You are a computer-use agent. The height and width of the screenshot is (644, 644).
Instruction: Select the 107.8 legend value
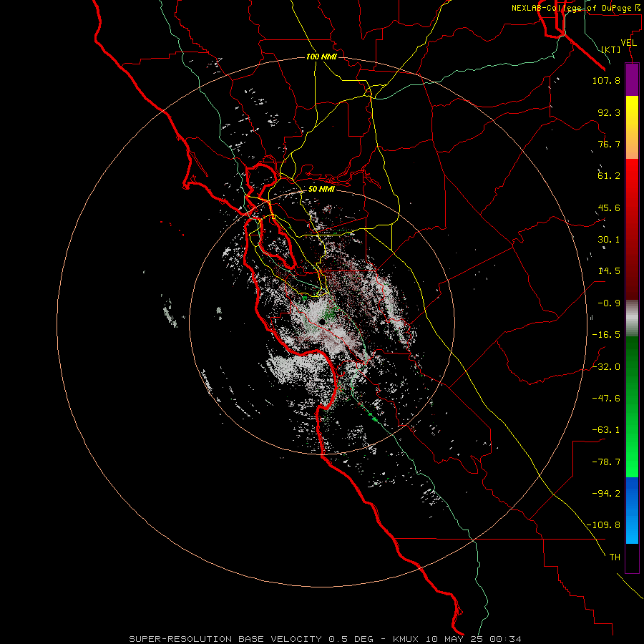pyautogui.click(x=606, y=80)
